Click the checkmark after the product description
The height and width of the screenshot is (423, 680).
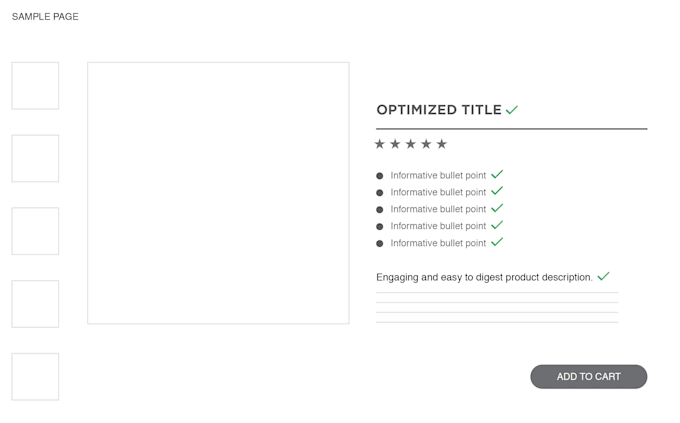[x=604, y=276]
